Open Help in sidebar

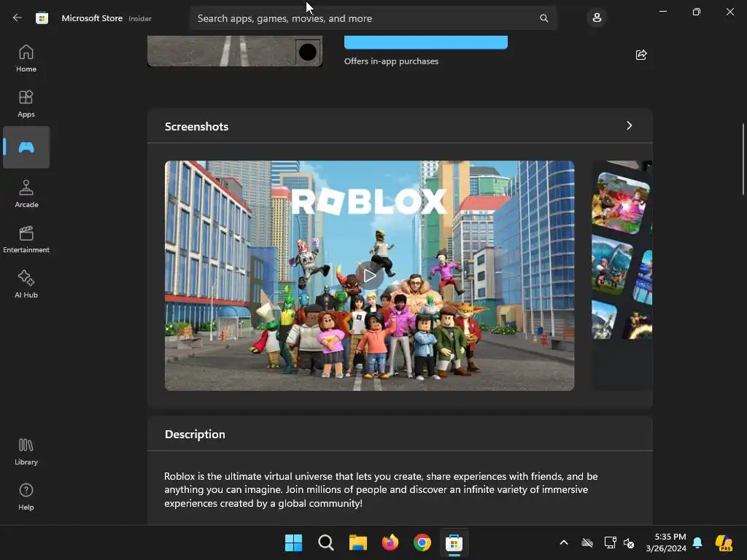pos(26,497)
